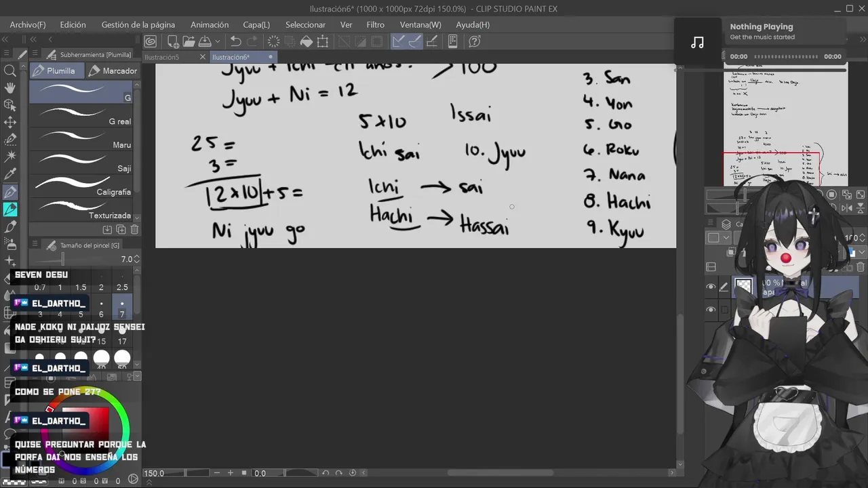Select the Hand move tool

(x=10, y=88)
